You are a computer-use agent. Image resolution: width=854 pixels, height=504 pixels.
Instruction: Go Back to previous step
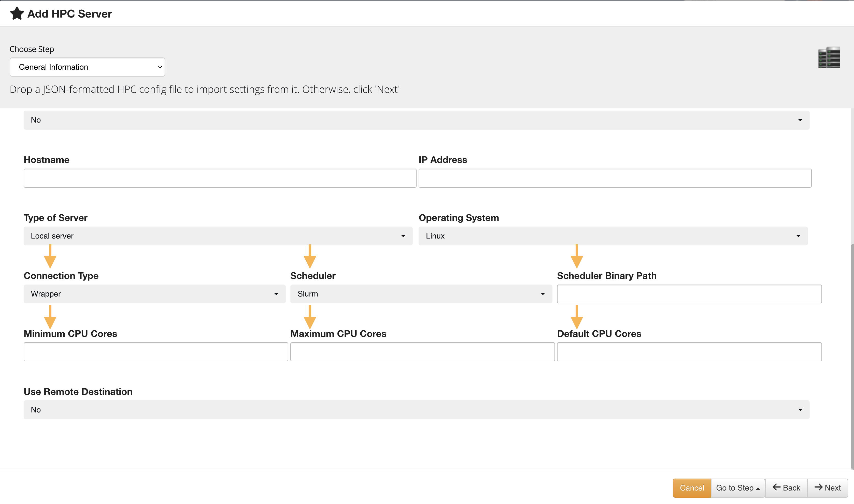pyautogui.click(x=786, y=488)
